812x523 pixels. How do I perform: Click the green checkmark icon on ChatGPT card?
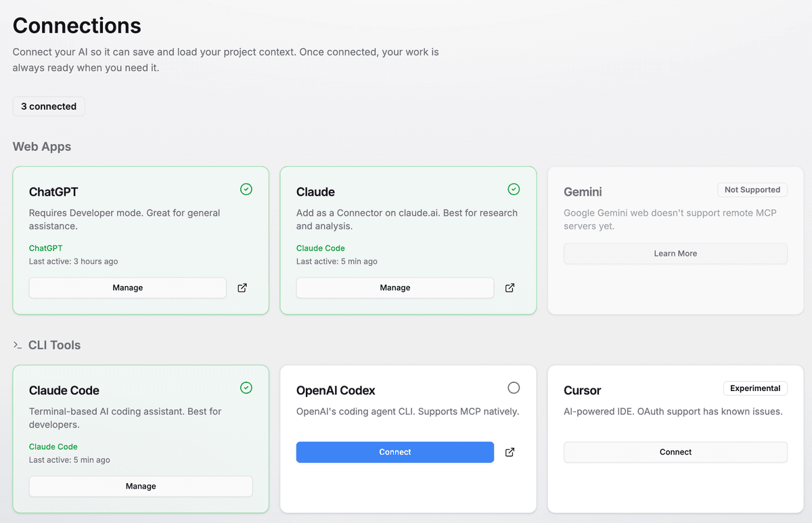pos(246,189)
